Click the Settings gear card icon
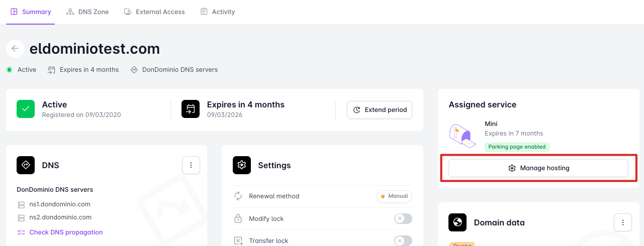Viewport: 644px width, 246px height. 242,165
